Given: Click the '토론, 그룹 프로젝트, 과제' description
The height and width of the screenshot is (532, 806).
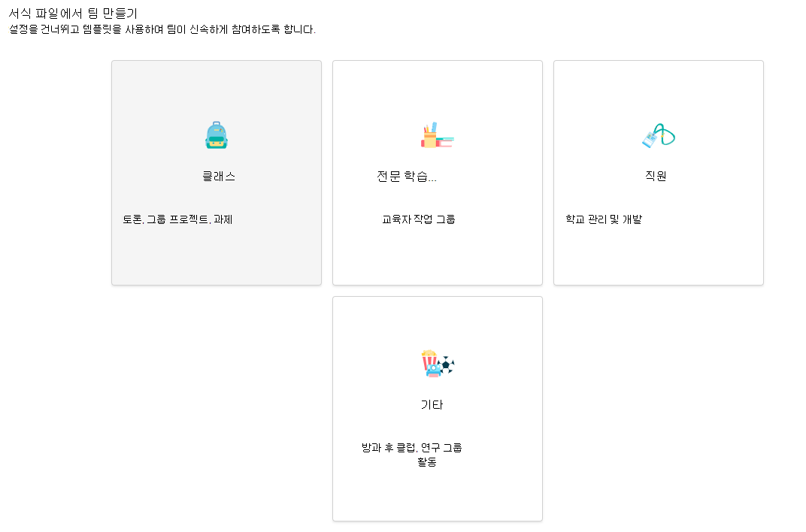Looking at the screenshot, I should pyautogui.click(x=177, y=219).
